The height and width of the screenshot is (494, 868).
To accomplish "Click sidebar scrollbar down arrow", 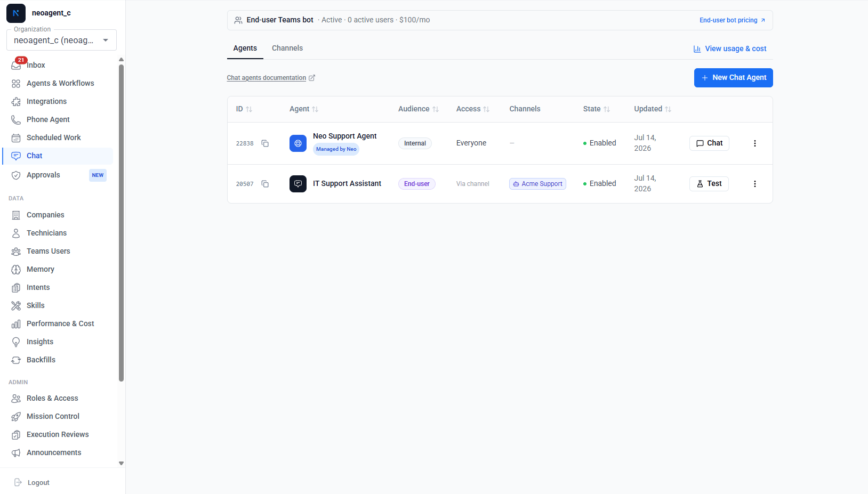I will point(121,463).
